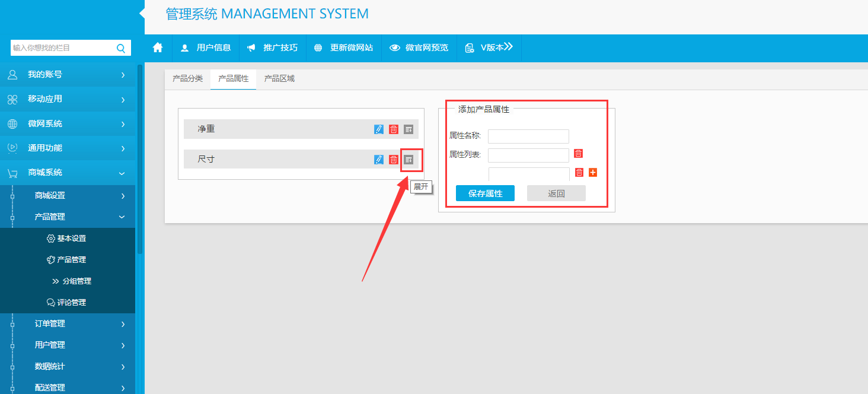Click the orange plus icon to add row

(x=593, y=173)
